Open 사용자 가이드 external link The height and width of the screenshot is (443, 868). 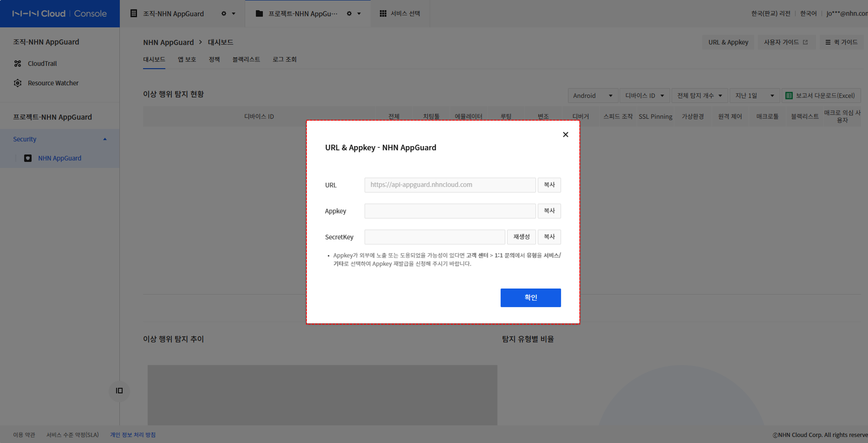[x=786, y=42]
